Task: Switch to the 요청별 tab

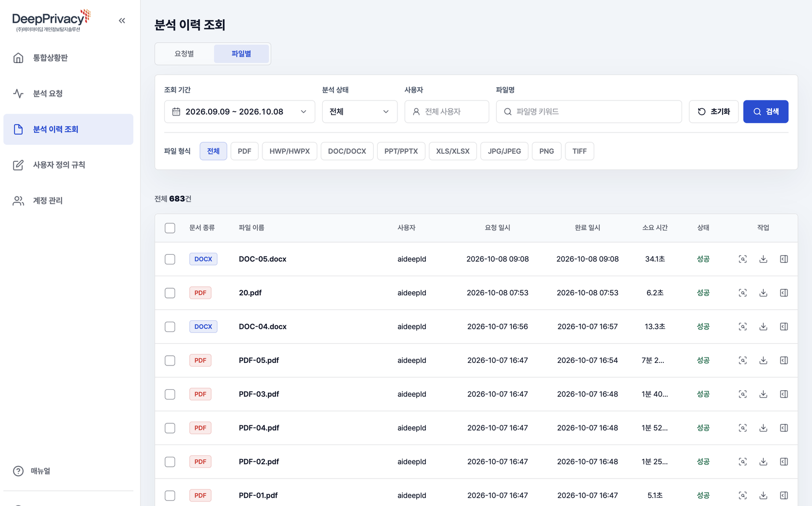Action: (184, 54)
